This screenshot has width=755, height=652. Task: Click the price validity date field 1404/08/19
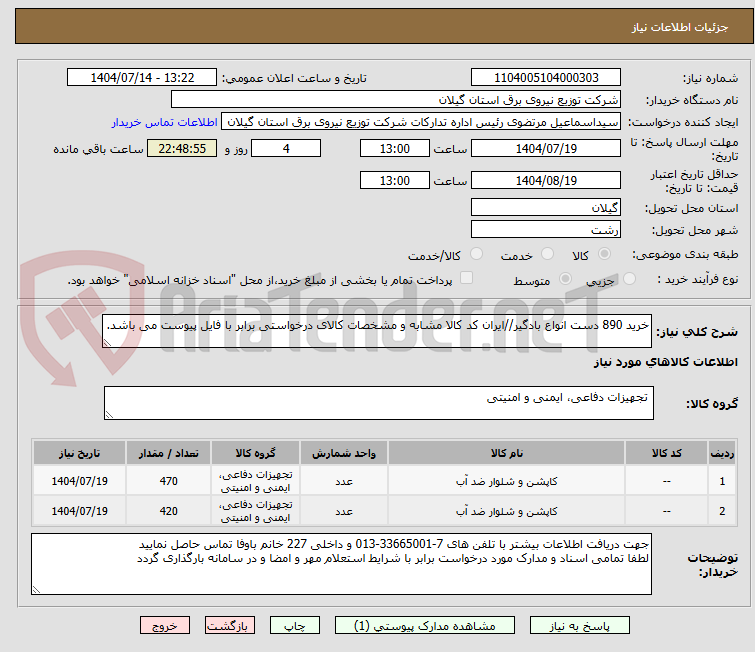click(546, 181)
